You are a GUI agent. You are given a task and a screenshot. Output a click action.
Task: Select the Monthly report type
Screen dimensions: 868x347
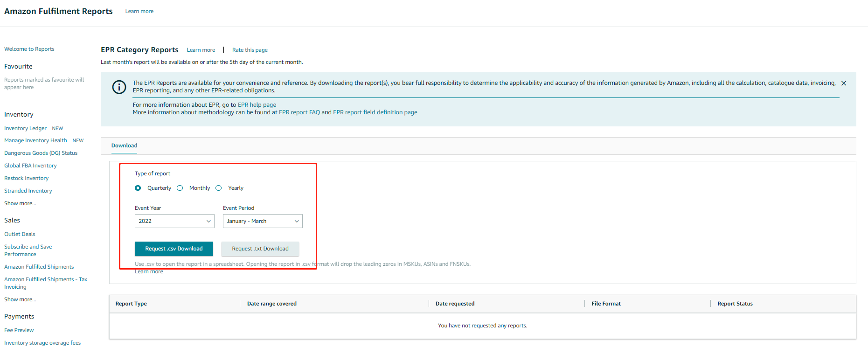[180, 188]
